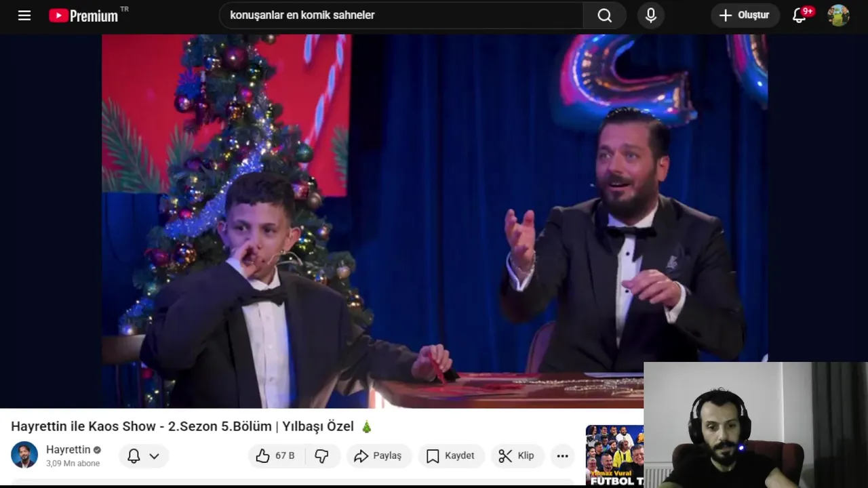868x488 pixels.
Task: Open the account avatar menu
Action: tap(839, 15)
